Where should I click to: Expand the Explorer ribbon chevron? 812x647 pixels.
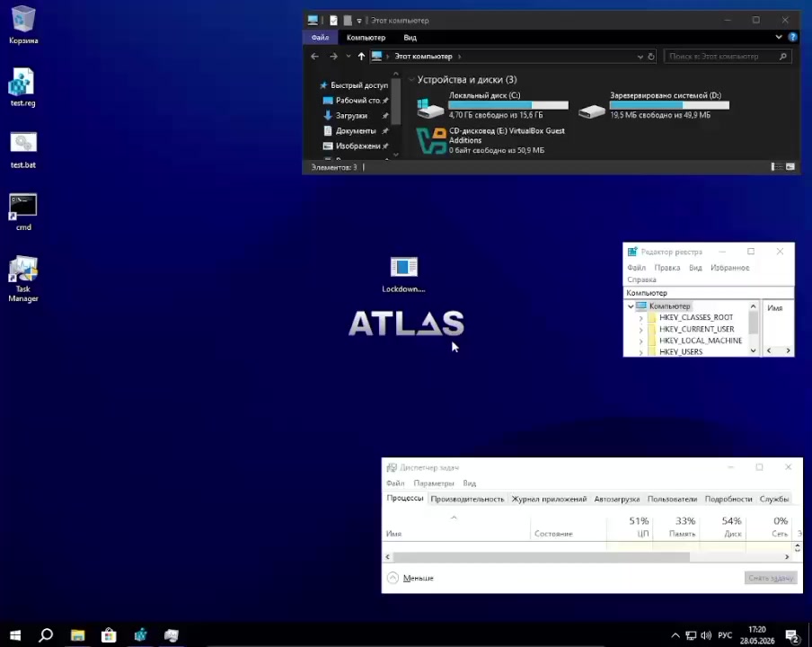(779, 38)
